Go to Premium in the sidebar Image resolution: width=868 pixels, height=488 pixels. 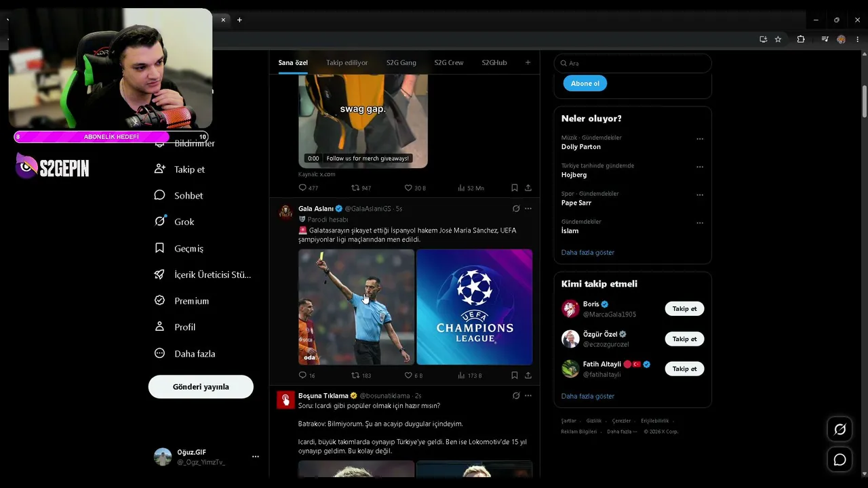pyautogui.click(x=182, y=301)
